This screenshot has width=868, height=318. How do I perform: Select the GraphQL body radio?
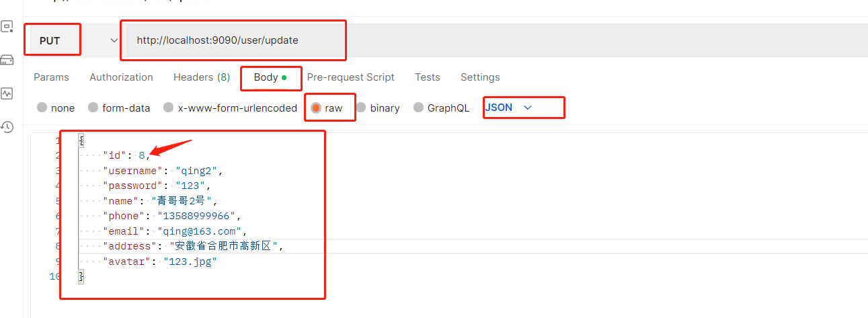419,108
